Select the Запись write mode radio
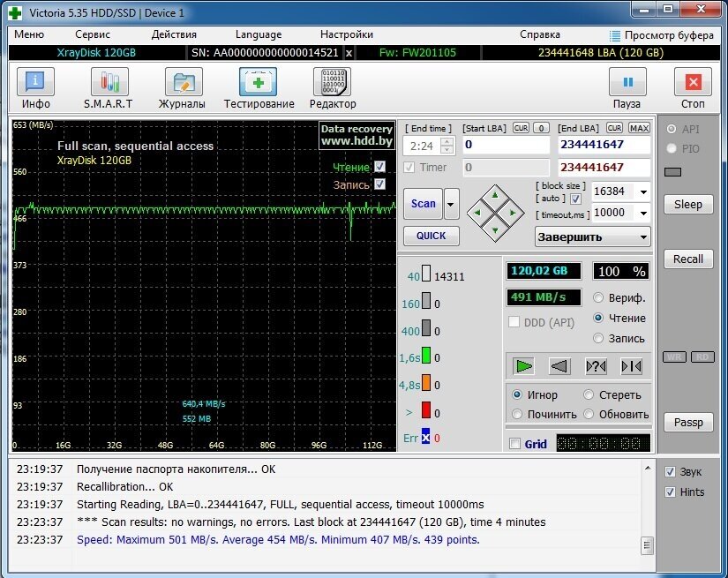Screen dimensions: 728x578 pyautogui.click(x=598, y=339)
